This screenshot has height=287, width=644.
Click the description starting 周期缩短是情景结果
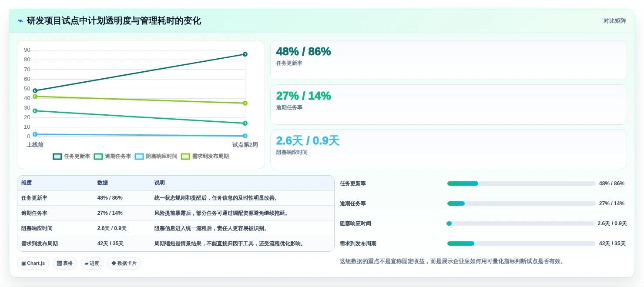230,244
